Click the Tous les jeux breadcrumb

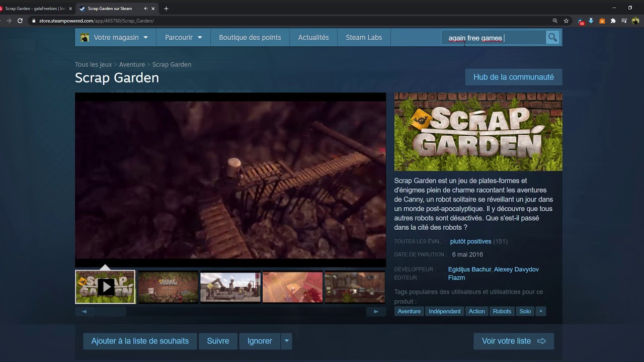[94, 64]
